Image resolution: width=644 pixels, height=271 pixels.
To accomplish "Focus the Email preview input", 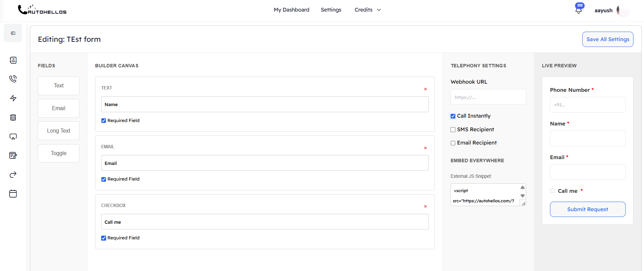I will click(x=588, y=172).
